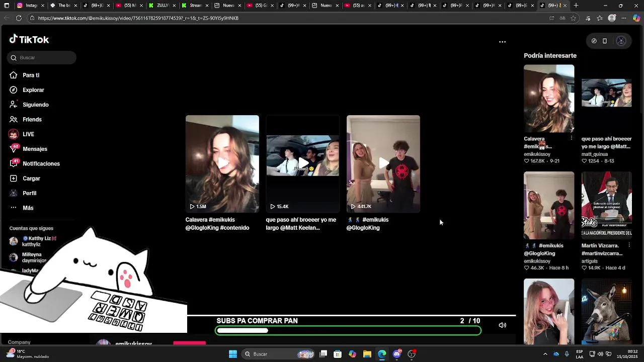Visit matt_quinua profile link

pyautogui.click(x=595, y=154)
